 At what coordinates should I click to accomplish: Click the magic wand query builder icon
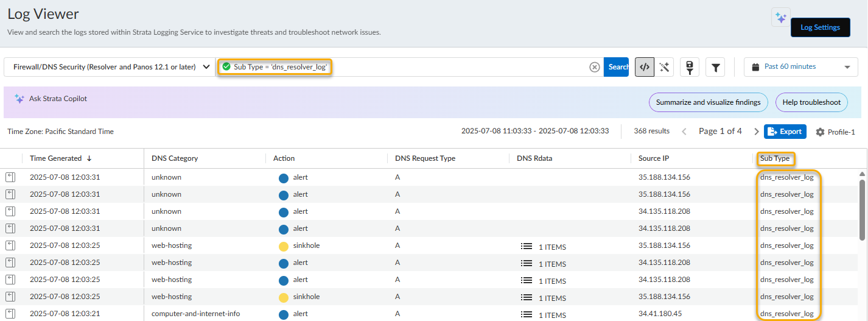pos(665,67)
